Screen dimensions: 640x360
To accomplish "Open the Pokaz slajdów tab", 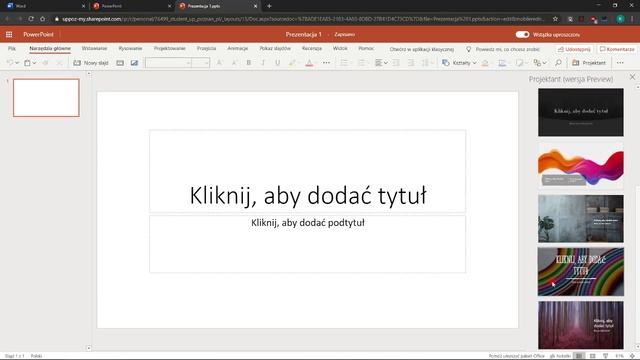I will coord(275,49).
